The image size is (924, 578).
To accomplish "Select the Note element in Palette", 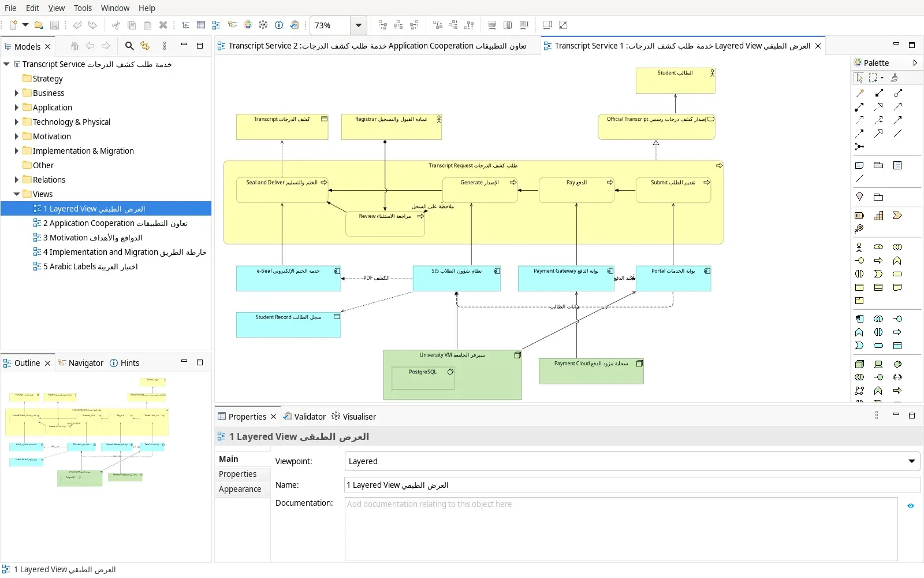I will coord(859,165).
